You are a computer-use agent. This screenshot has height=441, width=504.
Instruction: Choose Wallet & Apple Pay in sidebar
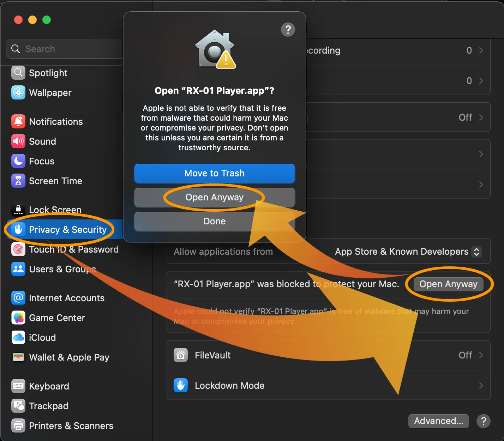[x=69, y=357]
